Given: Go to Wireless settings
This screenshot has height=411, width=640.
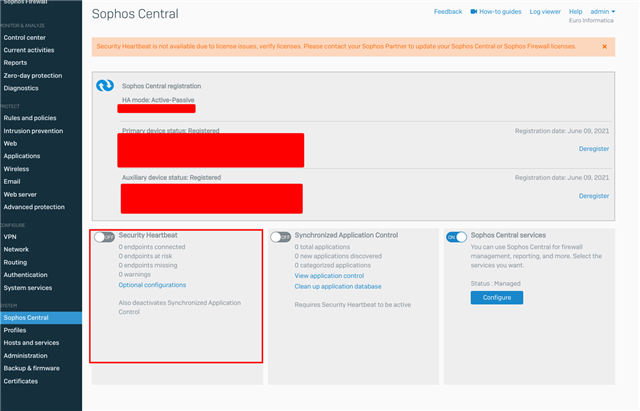Looking at the screenshot, I should click(x=16, y=169).
